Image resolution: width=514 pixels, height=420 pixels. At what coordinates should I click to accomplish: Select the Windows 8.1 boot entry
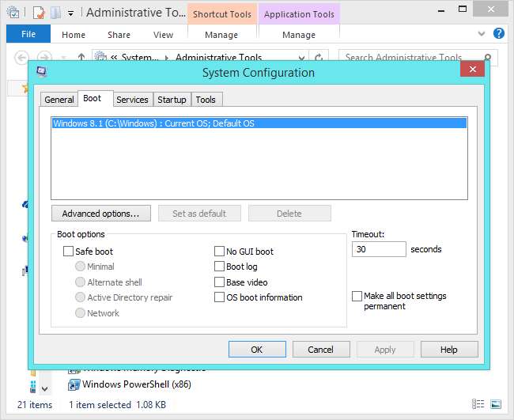(x=259, y=123)
